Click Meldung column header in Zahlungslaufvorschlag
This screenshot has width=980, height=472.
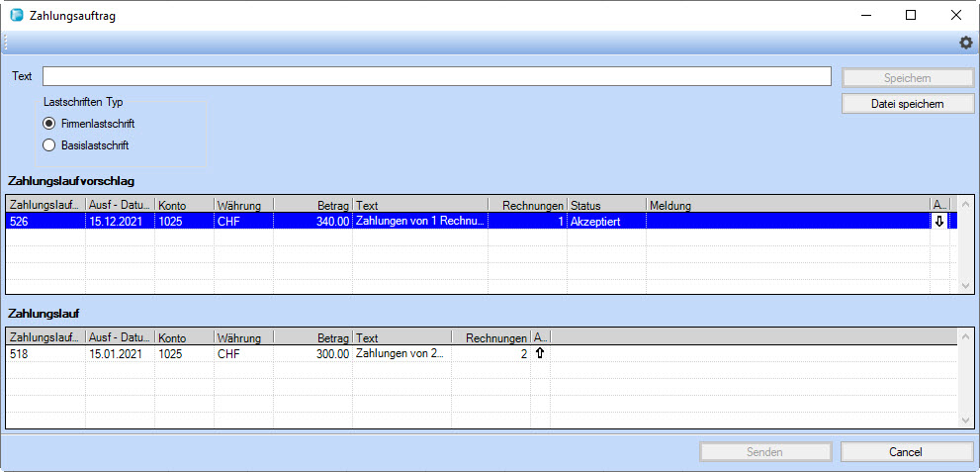tap(786, 205)
